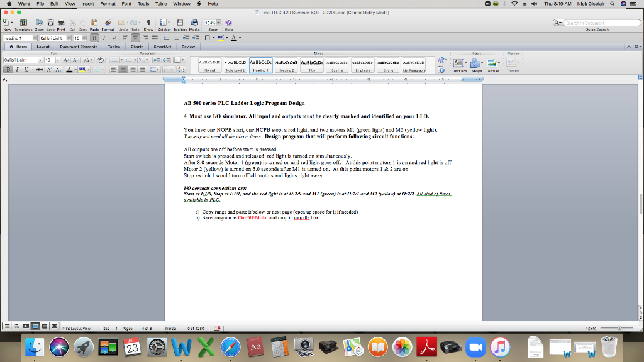644x362 pixels.
Task: Select the Format Painter tool
Action: pos(107,24)
